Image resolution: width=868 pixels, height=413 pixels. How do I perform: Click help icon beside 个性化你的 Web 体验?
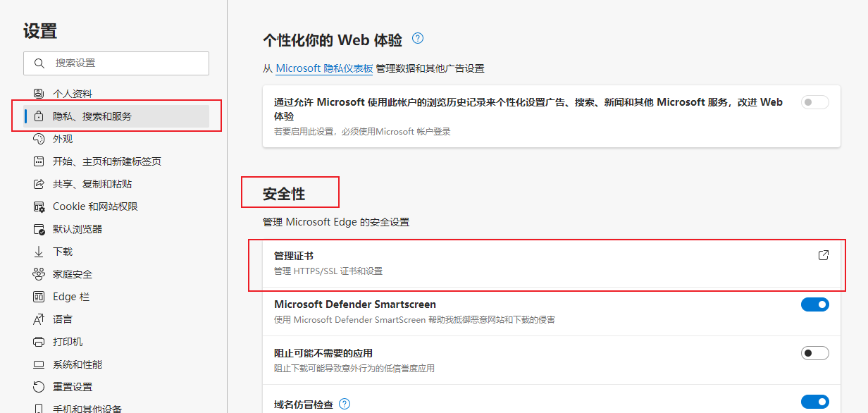coord(418,38)
